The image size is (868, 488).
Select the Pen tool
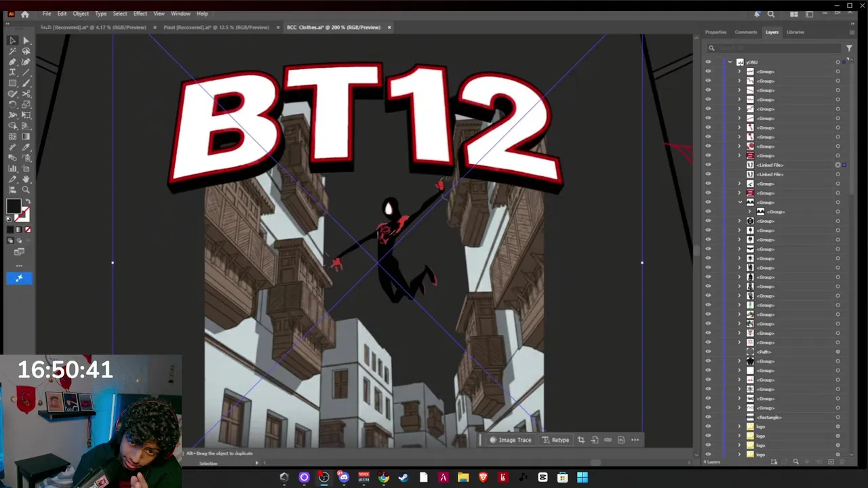[x=12, y=62]
